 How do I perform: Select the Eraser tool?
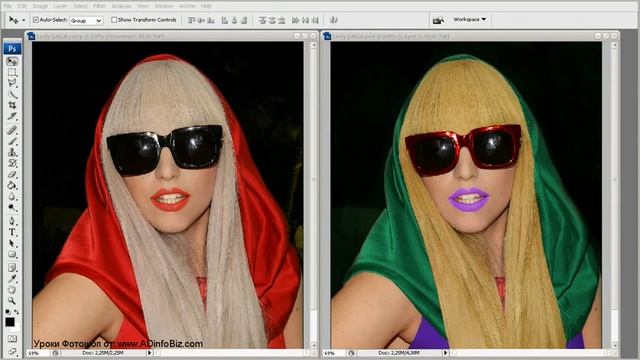click(12, 174)
